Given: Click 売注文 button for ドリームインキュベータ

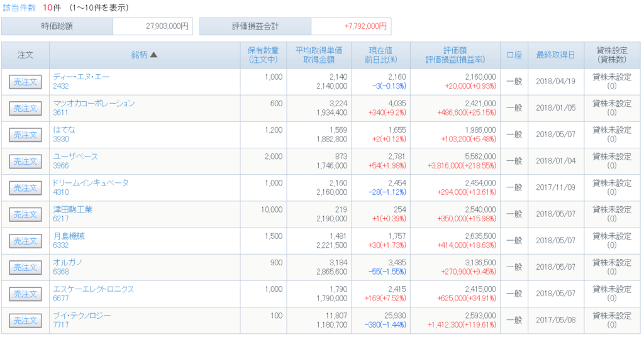Looking at the screenshot, I should [25, 188].
